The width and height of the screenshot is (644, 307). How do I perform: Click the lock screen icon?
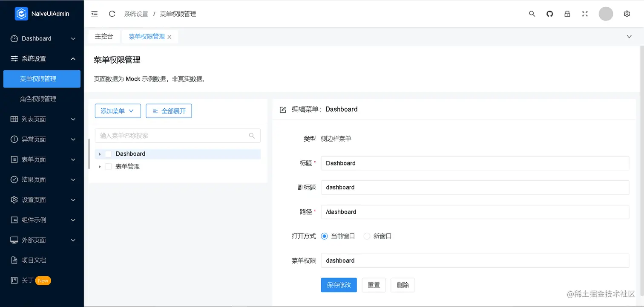coord(567,14)
